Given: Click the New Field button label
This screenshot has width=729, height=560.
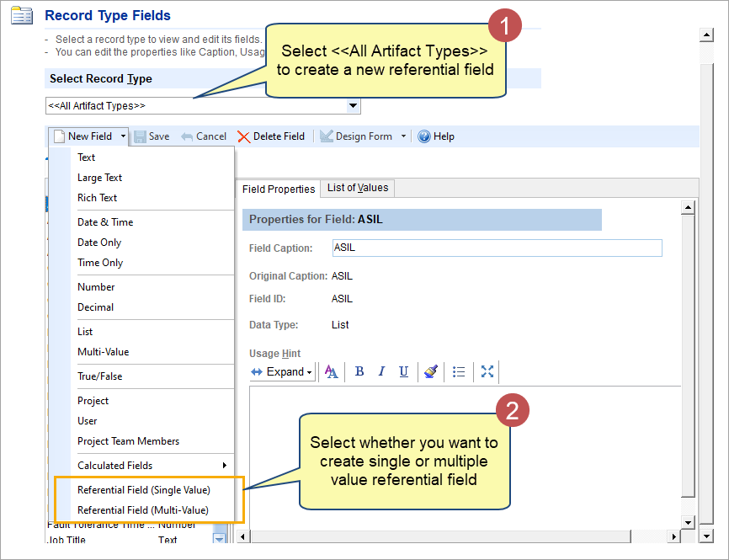Looking at the screenshot, I should click(90, 136).
